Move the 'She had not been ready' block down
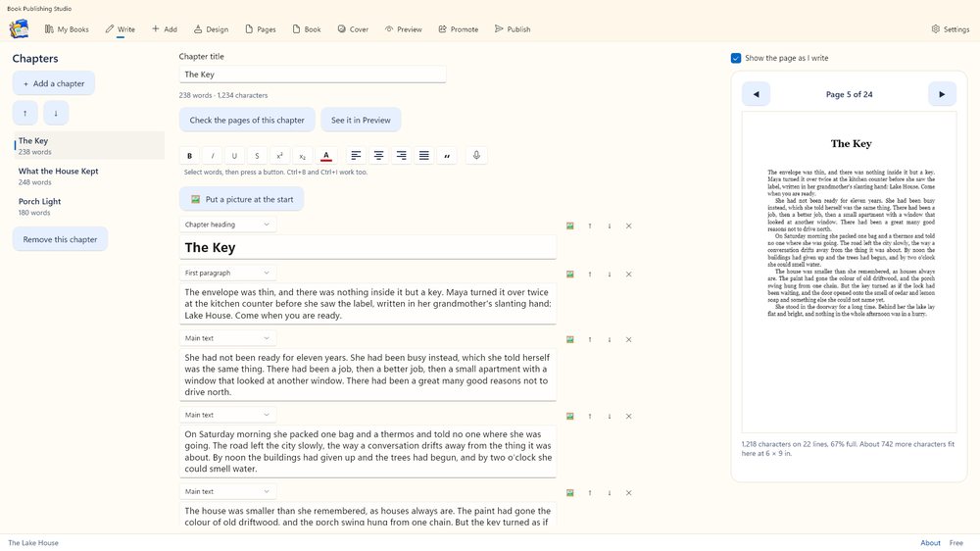This screenshot has width=980, height=551. pyautogui.click(x=610, y=339)
